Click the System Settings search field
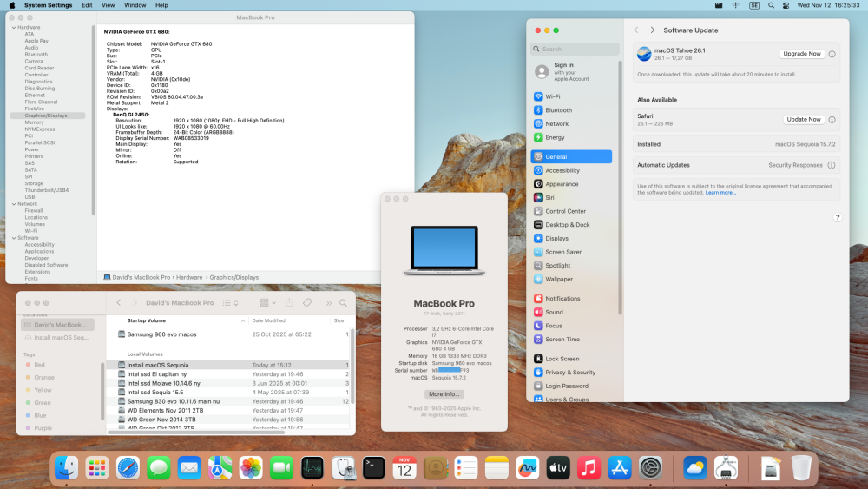This screenshot has height=489, width=868. coord(575,49)
